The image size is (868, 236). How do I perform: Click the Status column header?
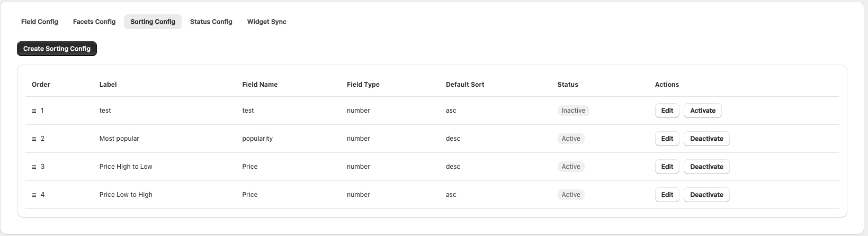click(x=568, y=85)
